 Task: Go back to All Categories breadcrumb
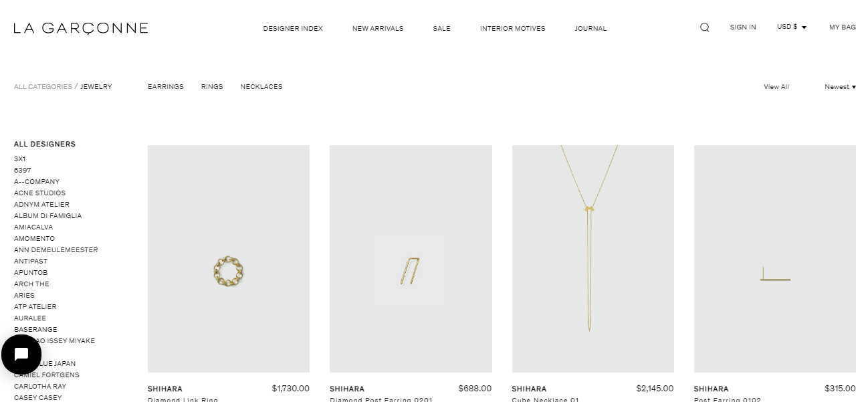(43, 87)
